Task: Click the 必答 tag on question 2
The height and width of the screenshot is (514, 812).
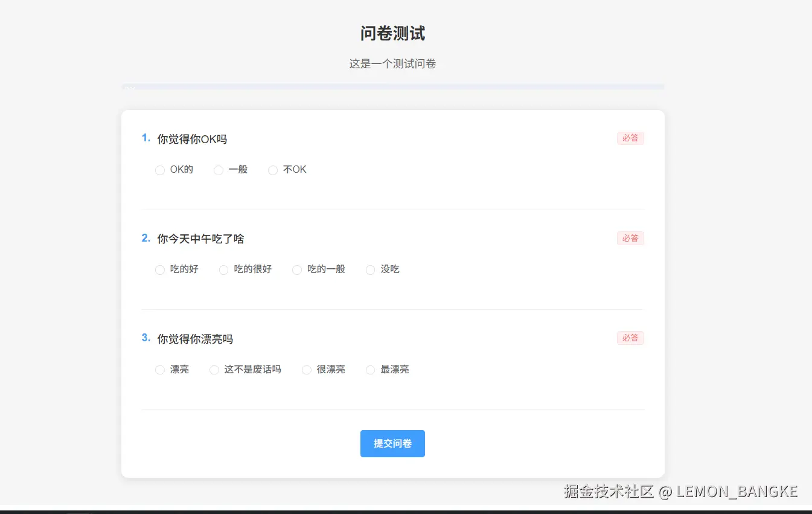Action: tap(630, 238)
